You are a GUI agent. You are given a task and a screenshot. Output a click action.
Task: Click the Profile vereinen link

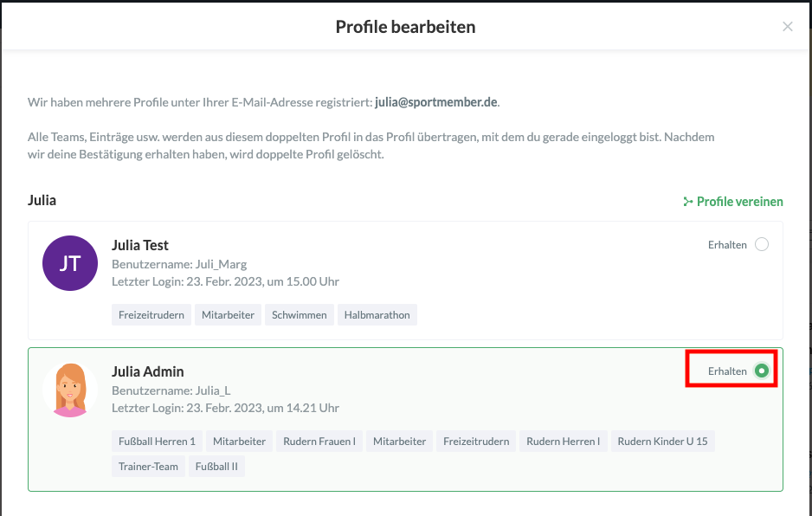click(x=739, y=202)
